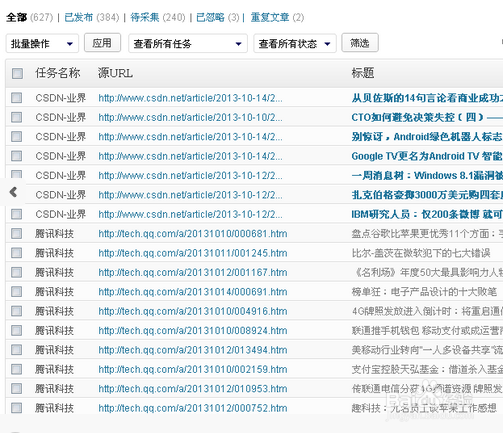Check the box for 008924.htm row
This screenshot has height=433, width=503.
(16, 330)
